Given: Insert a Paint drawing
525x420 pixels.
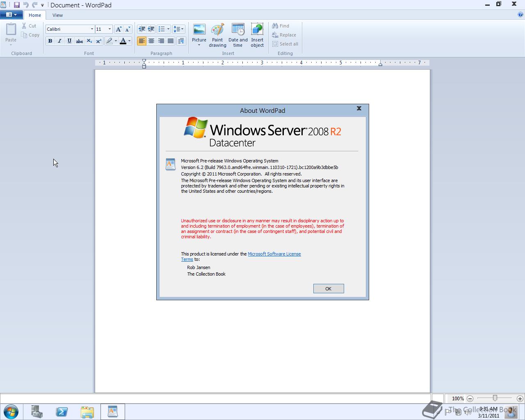Looking at the screenshot, I should (217, 35).
